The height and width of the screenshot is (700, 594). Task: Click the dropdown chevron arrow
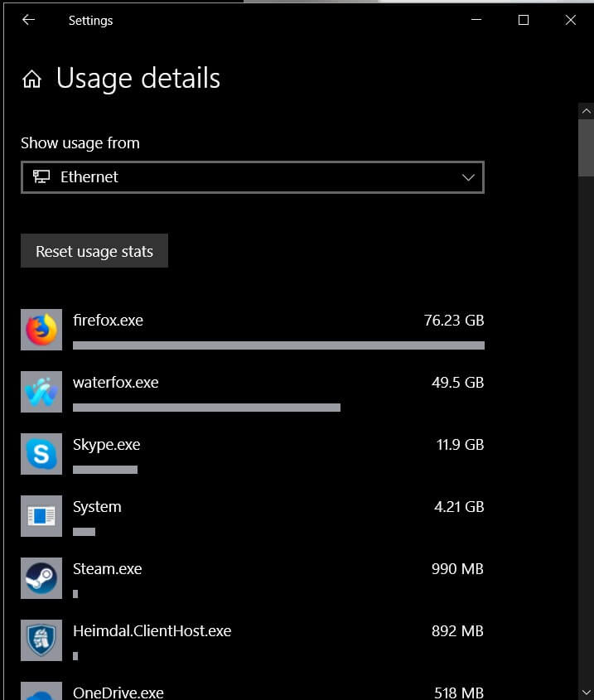tap(468, 177)
